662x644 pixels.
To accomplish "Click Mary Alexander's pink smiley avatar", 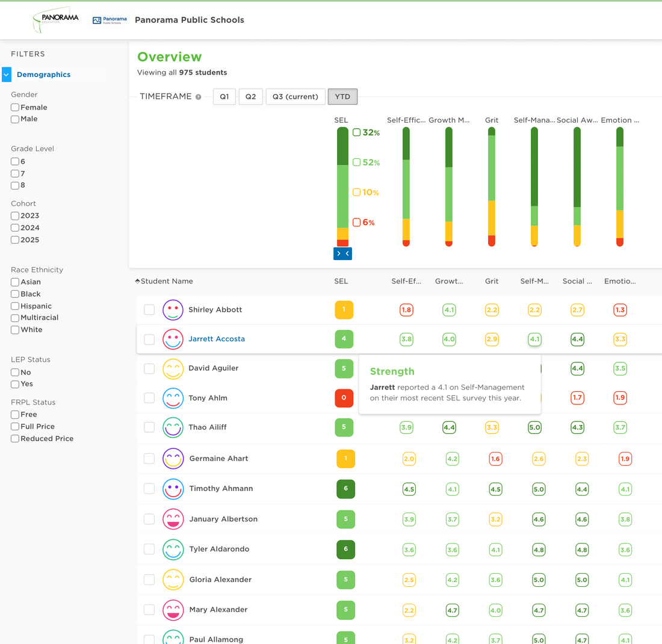I will click(173, 610).
